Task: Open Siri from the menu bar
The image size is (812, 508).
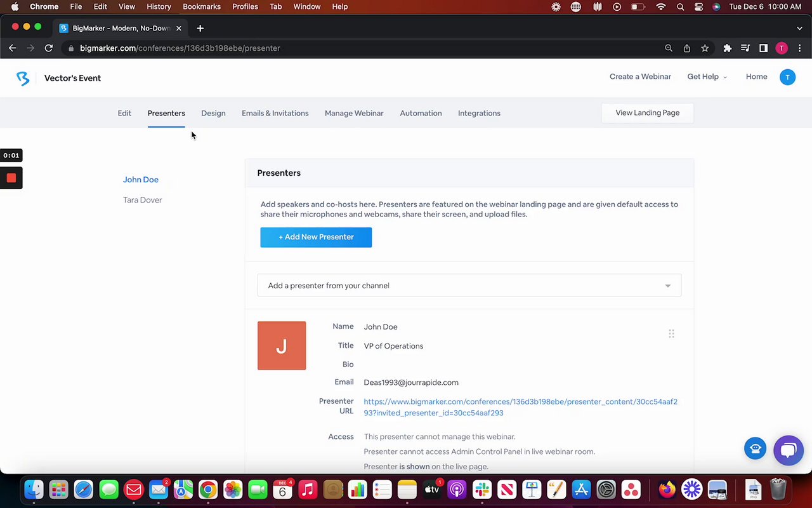Action: 716,6
